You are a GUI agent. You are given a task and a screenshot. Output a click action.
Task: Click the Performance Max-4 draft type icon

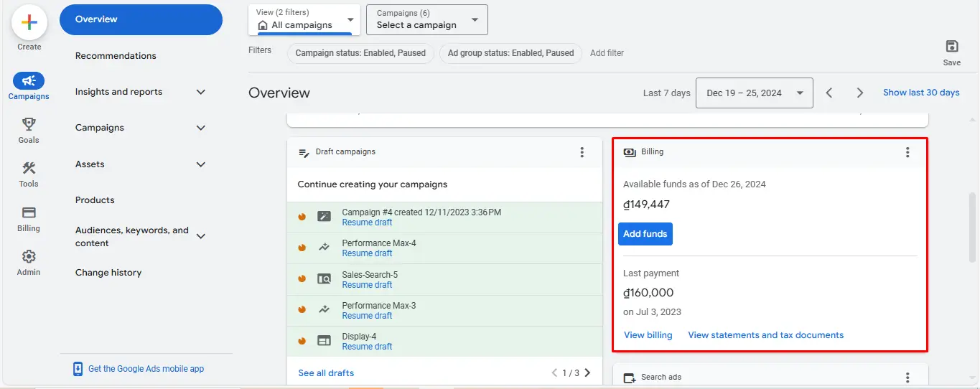325,248
